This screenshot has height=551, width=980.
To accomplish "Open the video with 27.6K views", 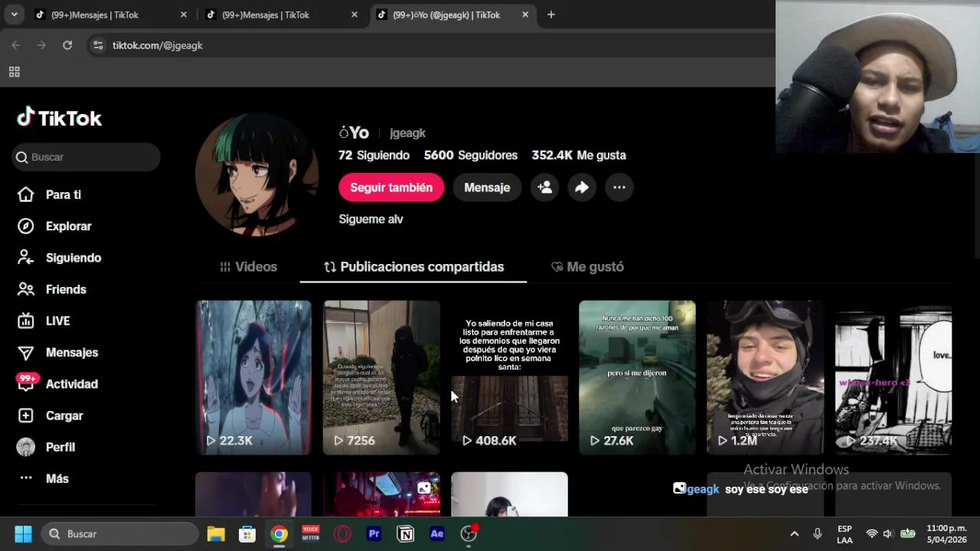I will 637,378.
